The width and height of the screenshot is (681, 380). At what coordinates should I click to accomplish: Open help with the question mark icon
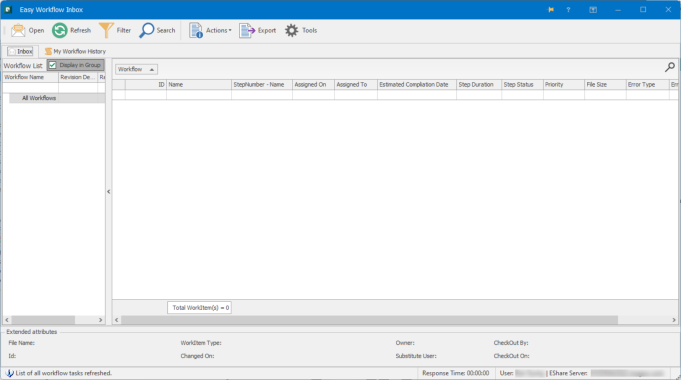(568, 10)
